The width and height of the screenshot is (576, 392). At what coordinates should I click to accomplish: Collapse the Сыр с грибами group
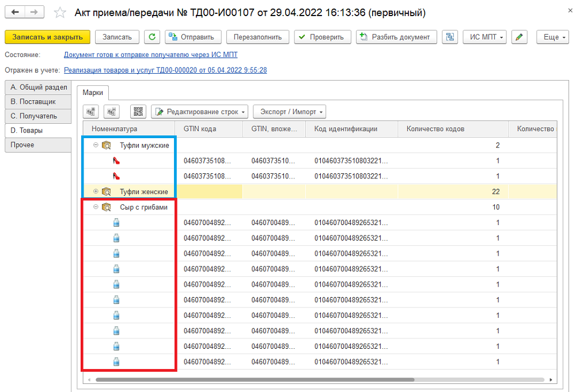coord(96,207)
